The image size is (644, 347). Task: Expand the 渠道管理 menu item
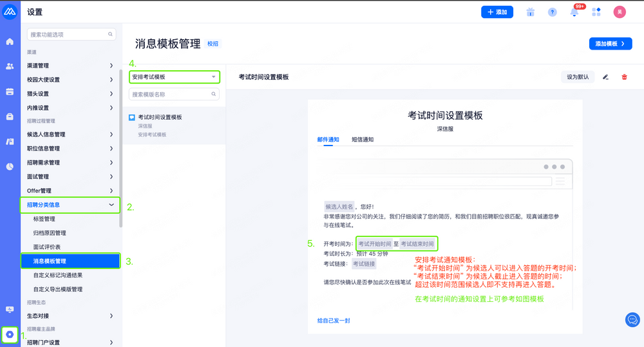[x=70, y=65]
